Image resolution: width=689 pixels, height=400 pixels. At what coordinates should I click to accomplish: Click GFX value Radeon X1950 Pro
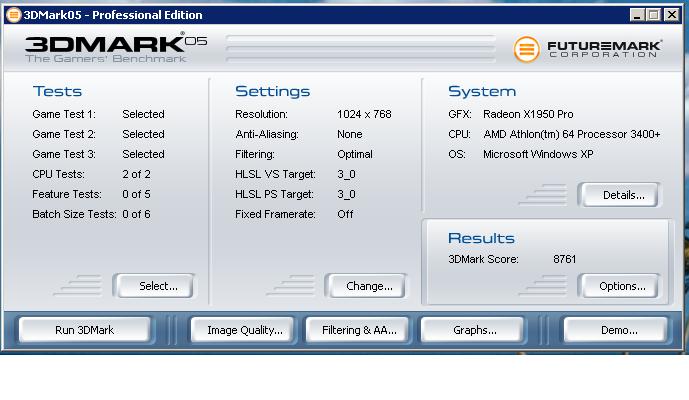click(x=528, y=114)
